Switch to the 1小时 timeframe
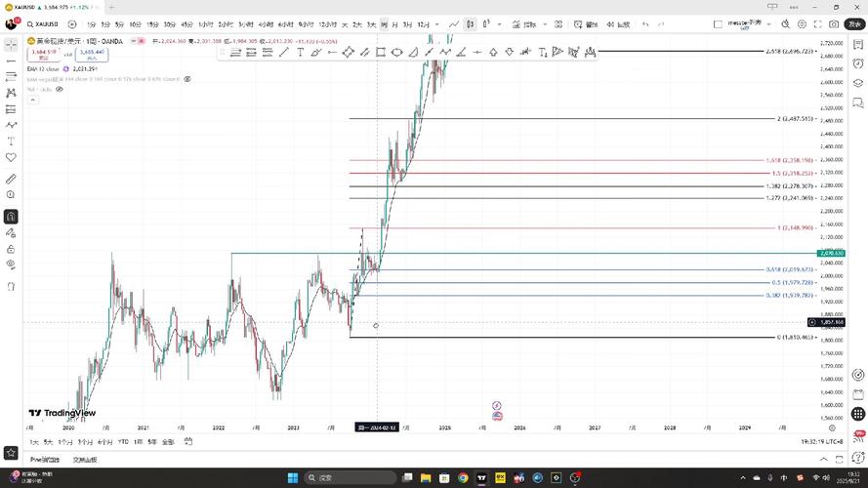Image resolution: width=868 pixels, height=488 pixels. pos(206,24)
